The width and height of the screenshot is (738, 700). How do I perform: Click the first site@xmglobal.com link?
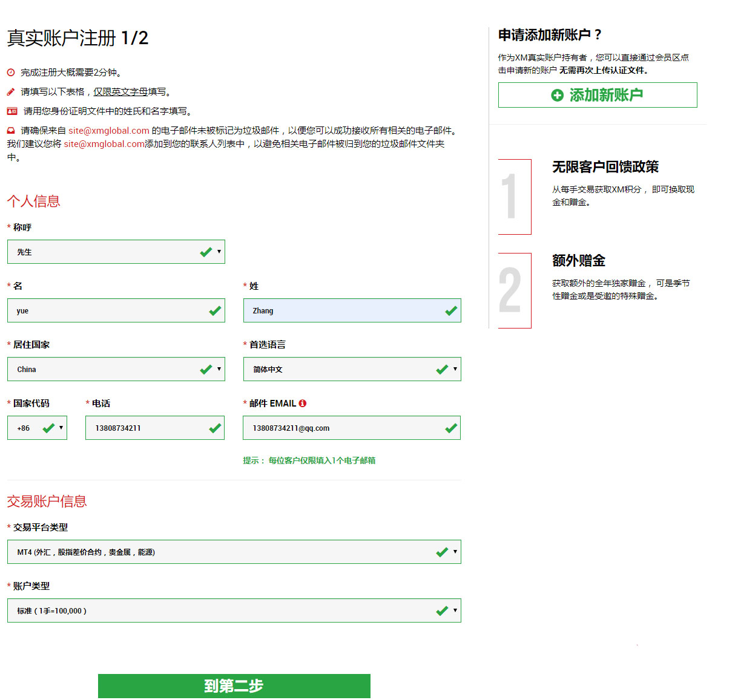pos(109,131)
